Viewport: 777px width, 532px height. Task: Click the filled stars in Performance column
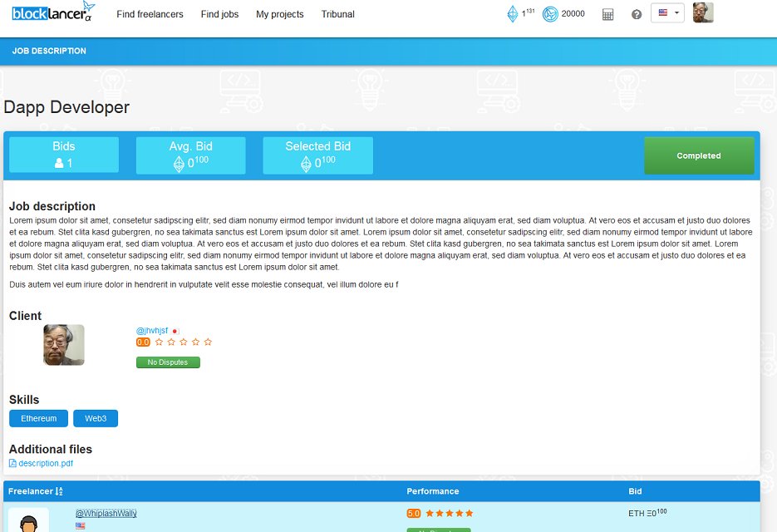click(450, 513)
